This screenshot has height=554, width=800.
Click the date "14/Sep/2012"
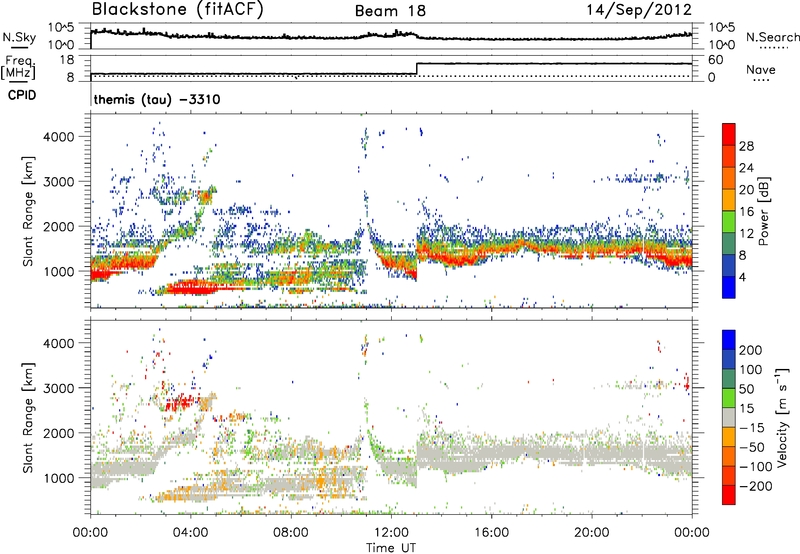click(x=638, y=10)
